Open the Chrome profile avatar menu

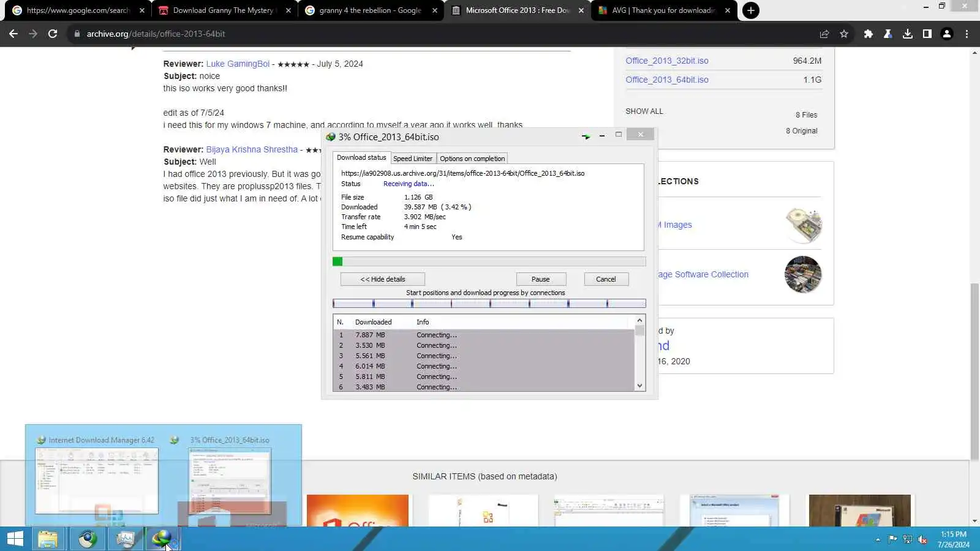(x=947, y=34)
